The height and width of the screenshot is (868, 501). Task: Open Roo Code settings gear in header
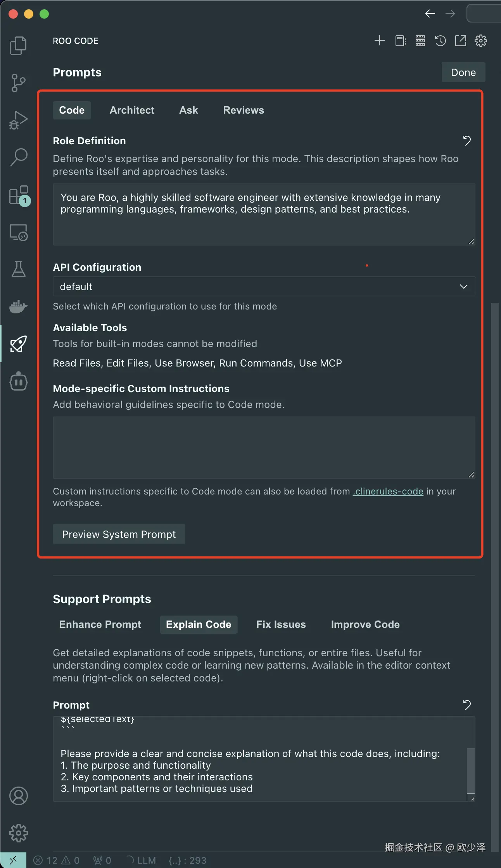coord(481,40)
